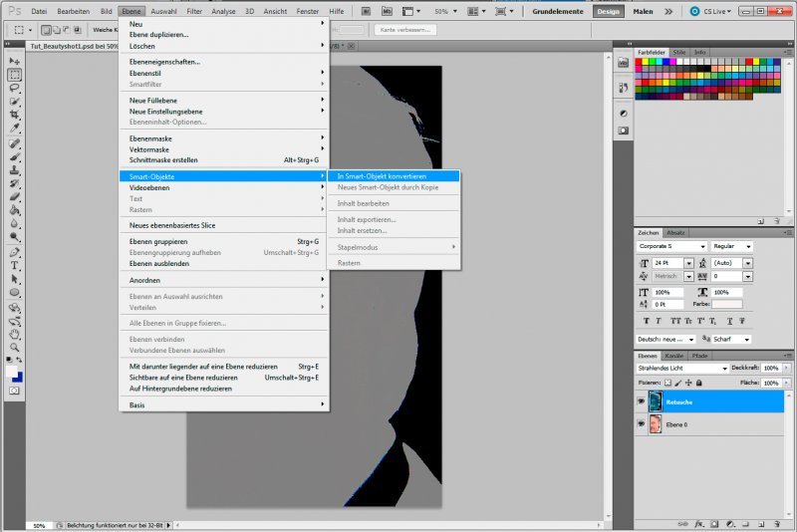Open the Ebenenmaske submenu
The width and height of the screenshot is (797, 532).
[x=223, y=138]
